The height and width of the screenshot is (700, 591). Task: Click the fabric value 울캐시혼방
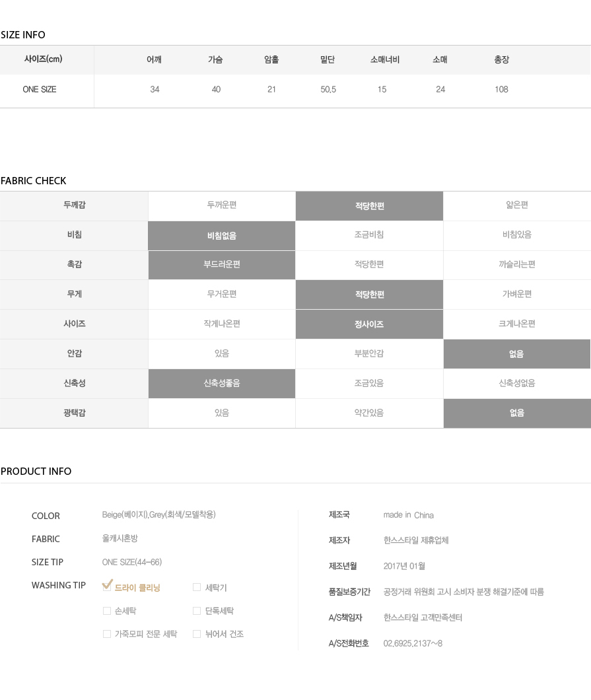(x=120, y=538)
